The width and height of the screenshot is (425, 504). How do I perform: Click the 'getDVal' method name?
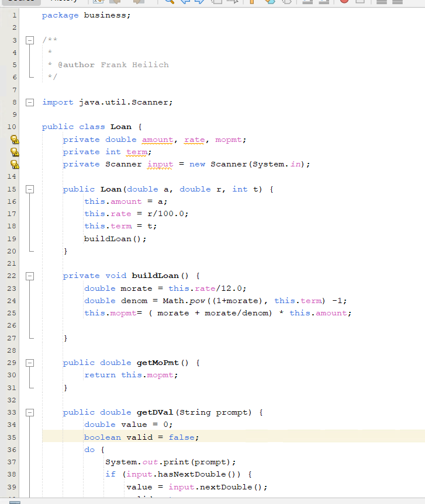tap(155, 412)
